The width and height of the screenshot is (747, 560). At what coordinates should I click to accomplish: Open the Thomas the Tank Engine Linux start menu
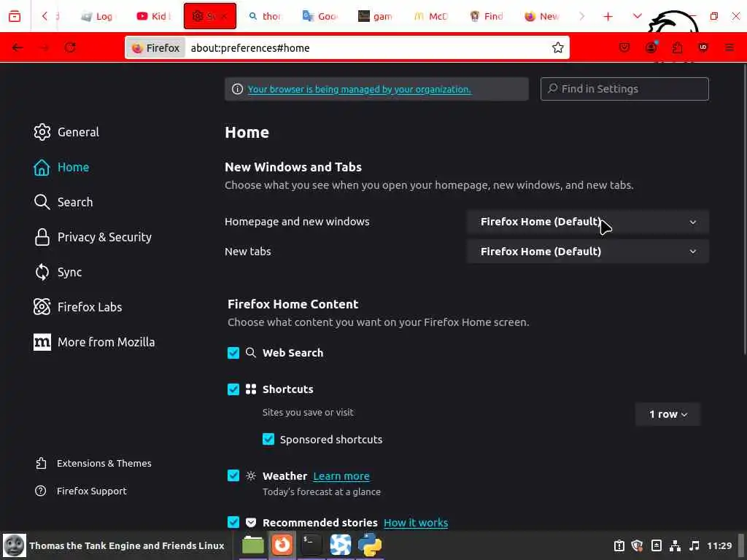(x=113, y=545)
